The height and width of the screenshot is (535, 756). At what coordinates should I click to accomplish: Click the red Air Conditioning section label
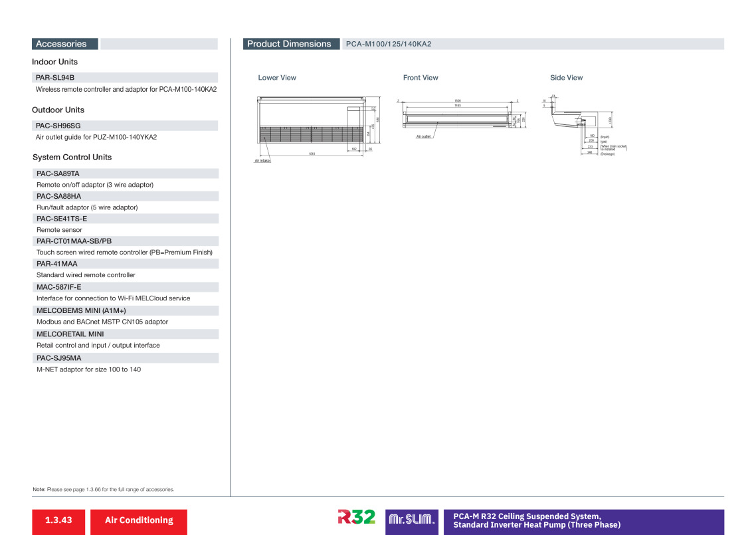point(139,522)
